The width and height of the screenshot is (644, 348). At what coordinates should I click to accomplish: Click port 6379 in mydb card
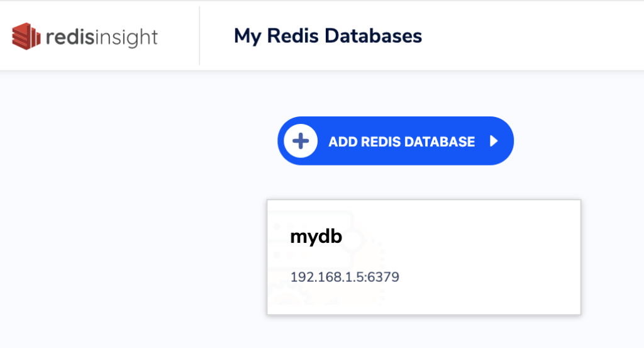[x=383, y=277]
